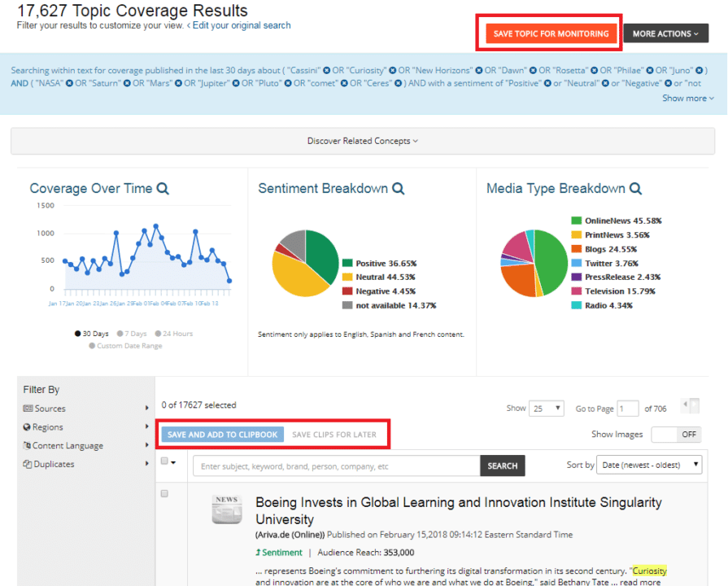Click Save and Add to Clipbook
The width and height of the screenshot is (728, 586).
pyautogui.click(x=222, y=435)
